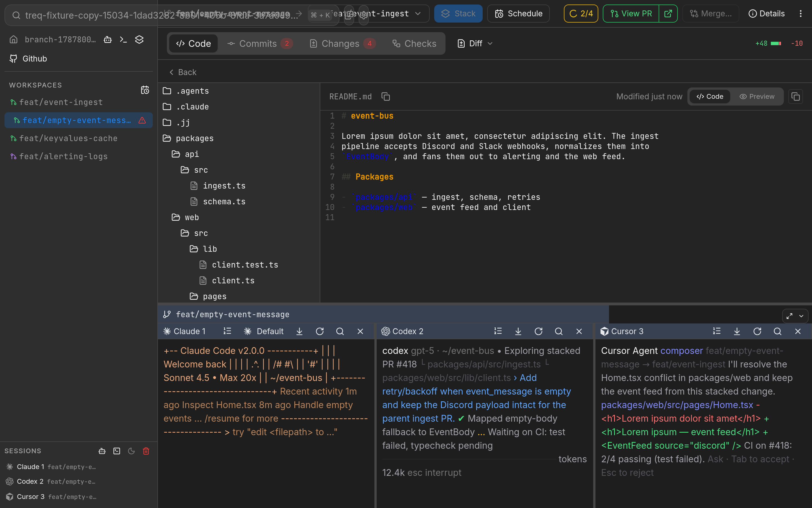812x508 pixels.
Task: Collapse the web folder
Action: [239, 217]
